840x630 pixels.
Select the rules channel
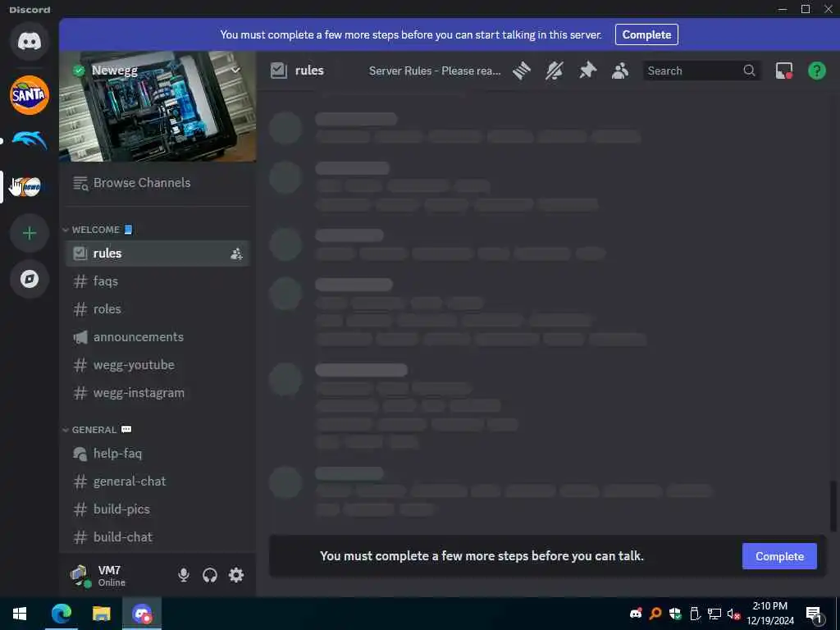pos(157,253)
